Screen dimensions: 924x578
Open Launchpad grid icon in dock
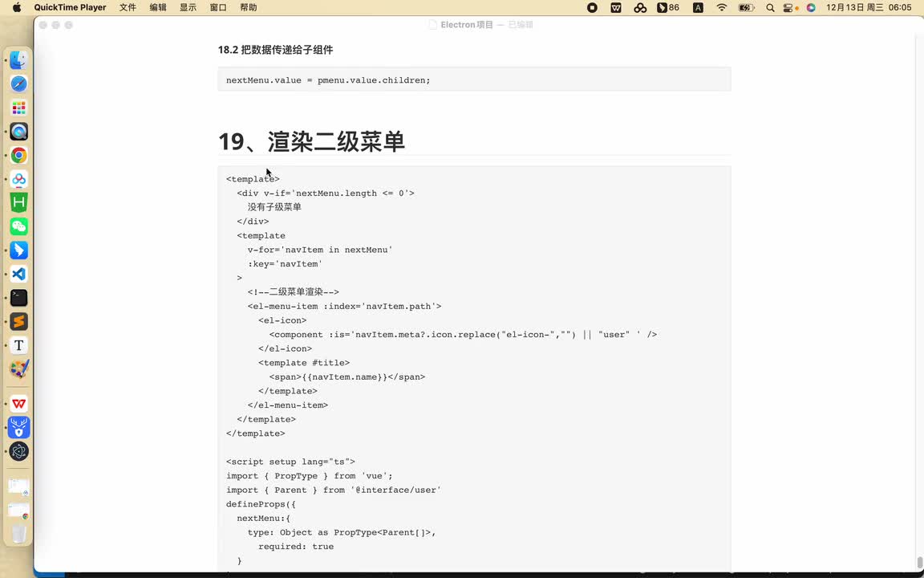point(19,108)
